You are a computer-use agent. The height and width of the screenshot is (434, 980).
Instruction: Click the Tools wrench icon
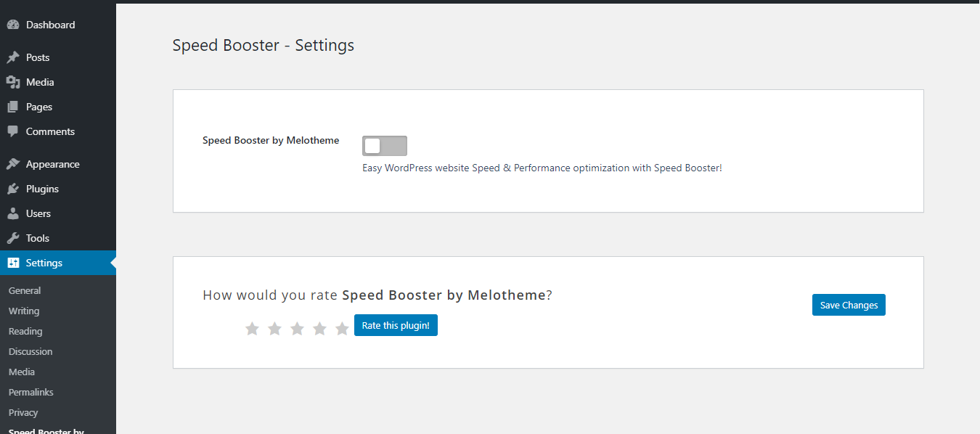pyautogui.click(x=13, y=238)
